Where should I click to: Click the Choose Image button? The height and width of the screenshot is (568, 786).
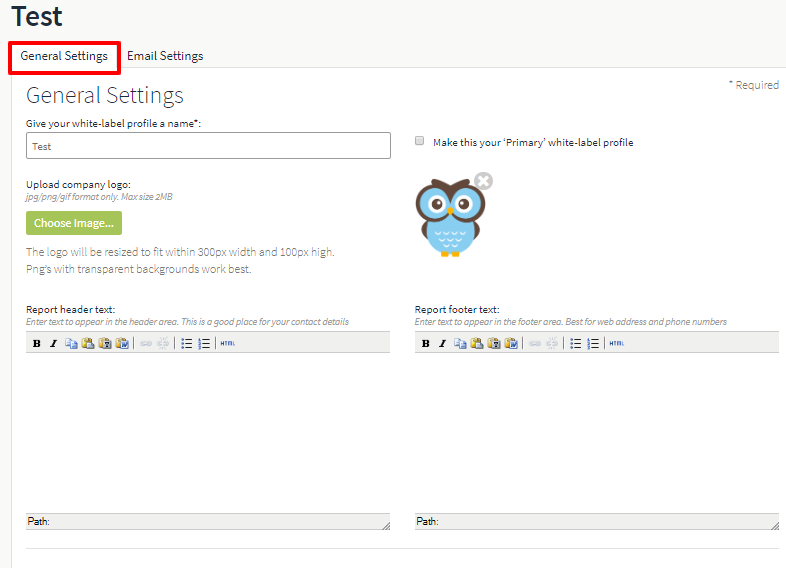pos(74,223)
